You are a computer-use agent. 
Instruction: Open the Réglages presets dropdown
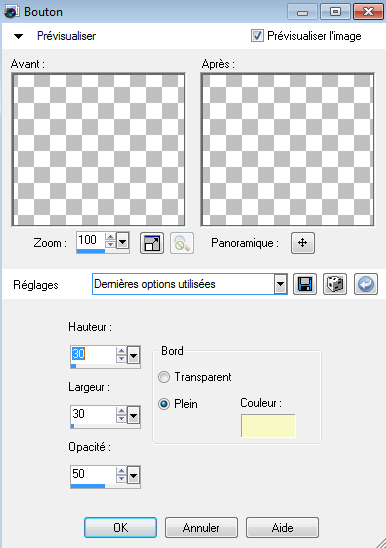coord(280,284)
